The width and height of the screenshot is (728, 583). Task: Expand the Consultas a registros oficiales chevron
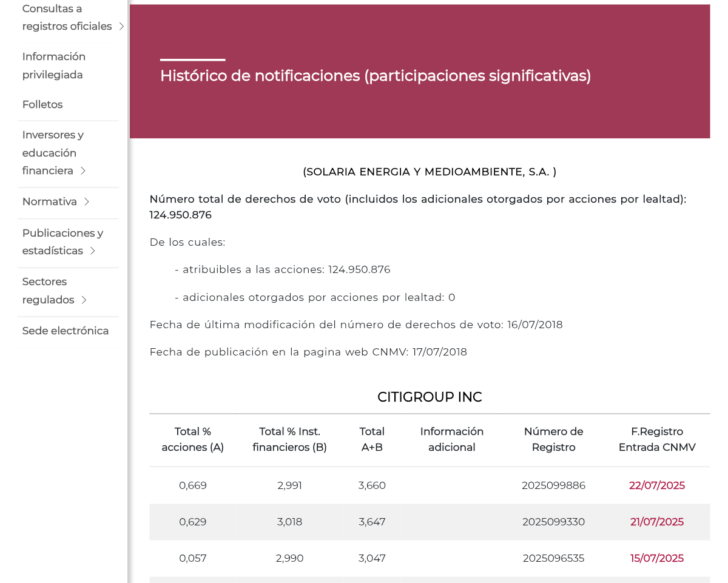pyautogui.click(x=121, y=26)
